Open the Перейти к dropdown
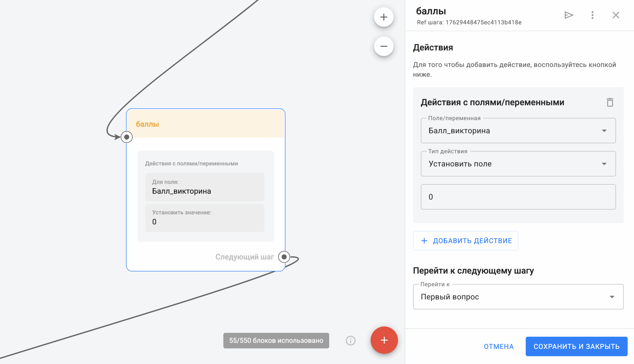 (x=518, y=297)
